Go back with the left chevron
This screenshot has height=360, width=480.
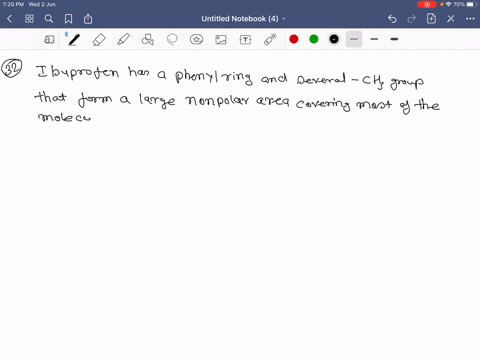(x=9, y=19)
